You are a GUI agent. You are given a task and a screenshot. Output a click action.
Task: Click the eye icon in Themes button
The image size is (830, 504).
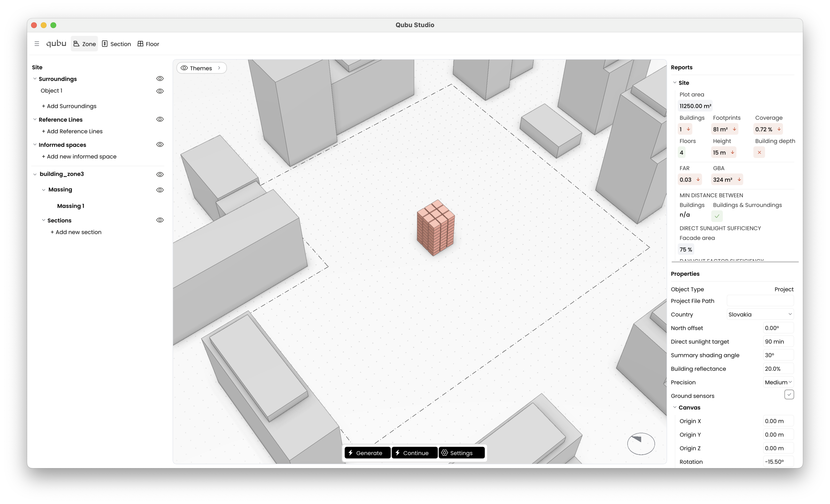pos(184,68)
